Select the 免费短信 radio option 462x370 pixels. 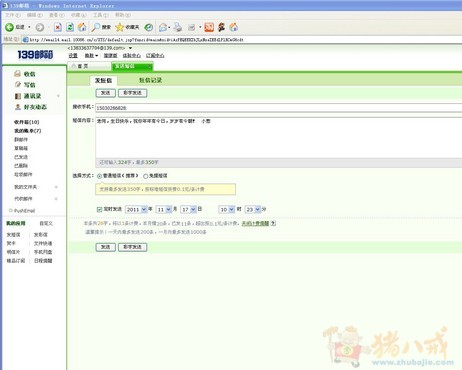(x=145, y=176)
